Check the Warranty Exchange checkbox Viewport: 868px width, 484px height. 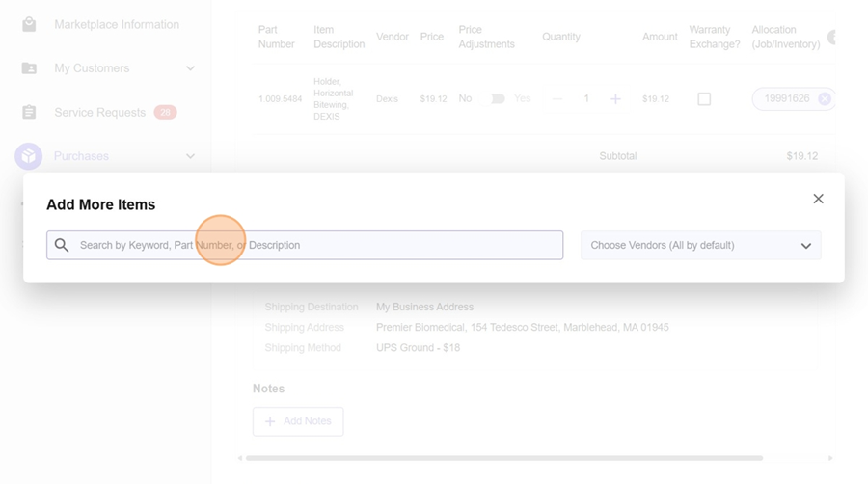tap(704, 98)
